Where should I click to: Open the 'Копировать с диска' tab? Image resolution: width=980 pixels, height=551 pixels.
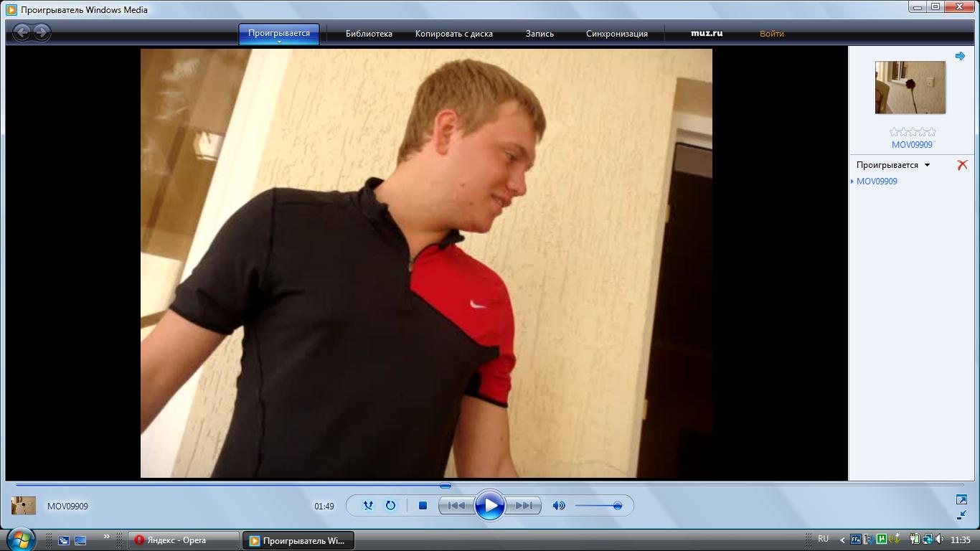click(454, 34)
